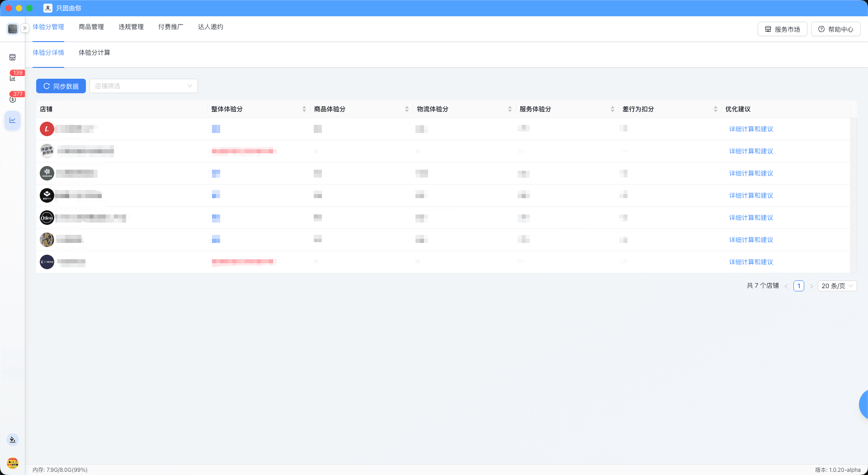Open the 店铺筛选 dropdown
Image resolution: width=868 pixels, height=475 pixels.
click(x=144, y=86)
